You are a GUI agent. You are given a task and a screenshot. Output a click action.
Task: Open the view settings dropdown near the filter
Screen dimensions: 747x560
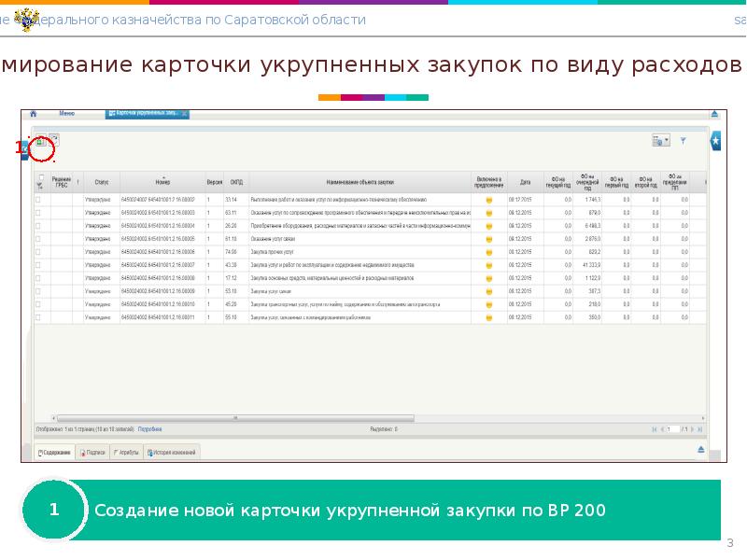tap(661, 140)
